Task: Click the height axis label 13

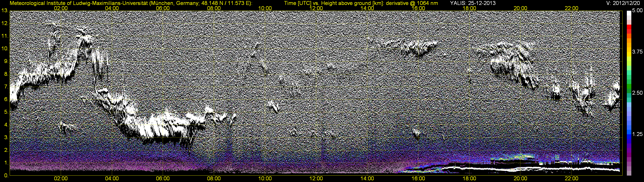Action: click(x=5, y=10)
